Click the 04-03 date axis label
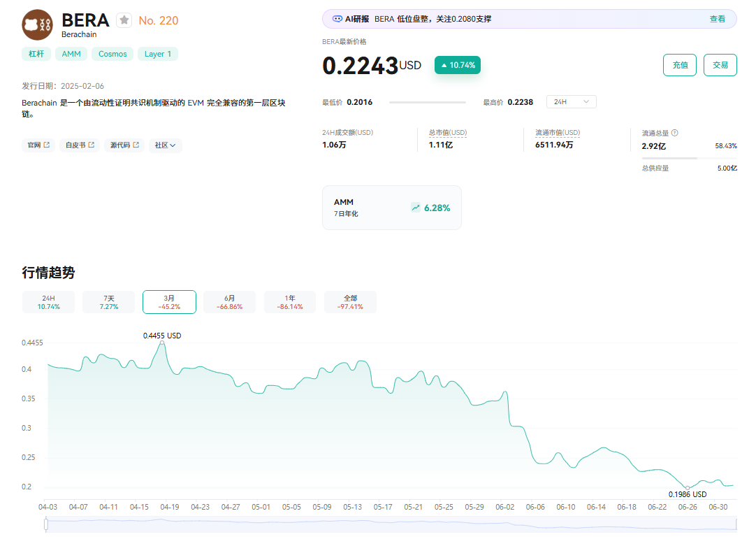This screenshot has height=553, width=756. [48, 507]
